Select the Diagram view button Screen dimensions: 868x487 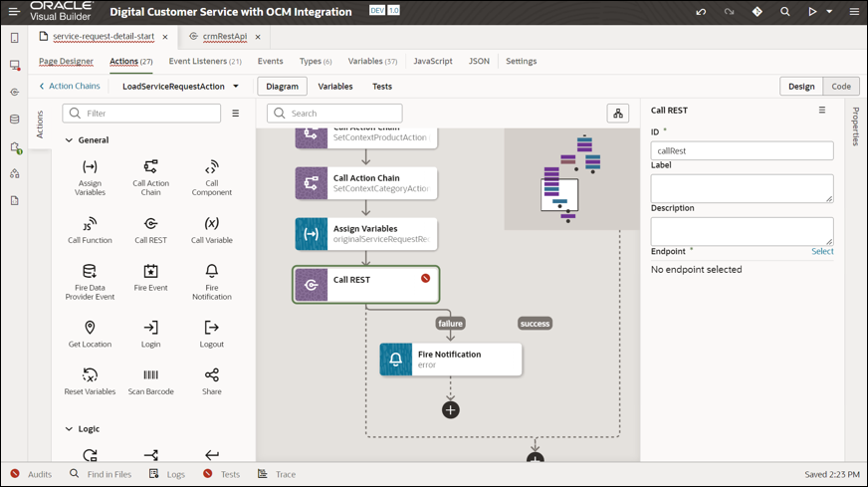(x=283, y=87)
